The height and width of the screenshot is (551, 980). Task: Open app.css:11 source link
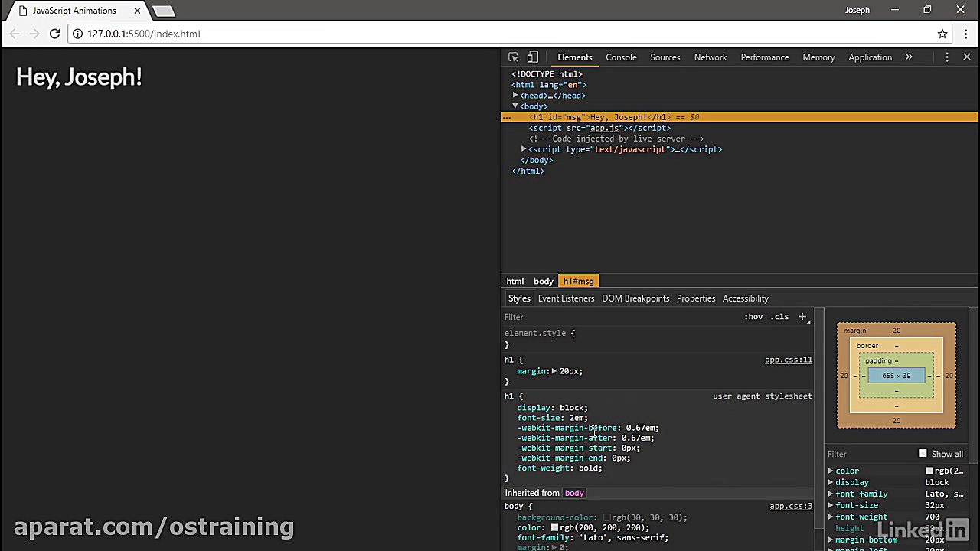point(788,360)
